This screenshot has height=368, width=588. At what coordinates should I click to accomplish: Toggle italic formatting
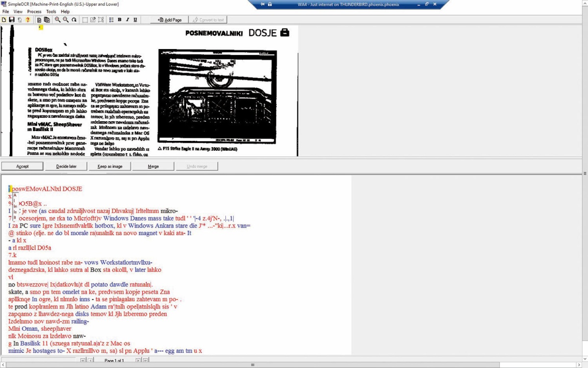(x=127, y=20)
